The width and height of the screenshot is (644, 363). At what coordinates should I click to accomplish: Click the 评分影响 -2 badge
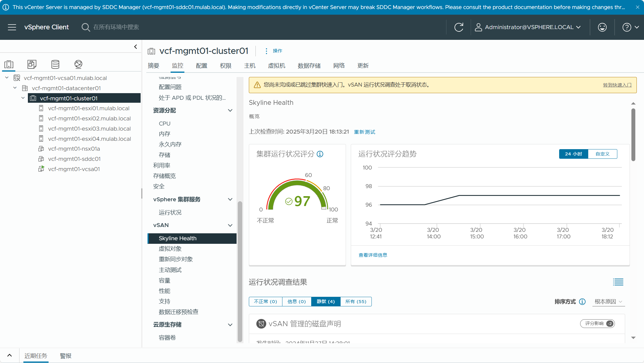tap(598, 323)
